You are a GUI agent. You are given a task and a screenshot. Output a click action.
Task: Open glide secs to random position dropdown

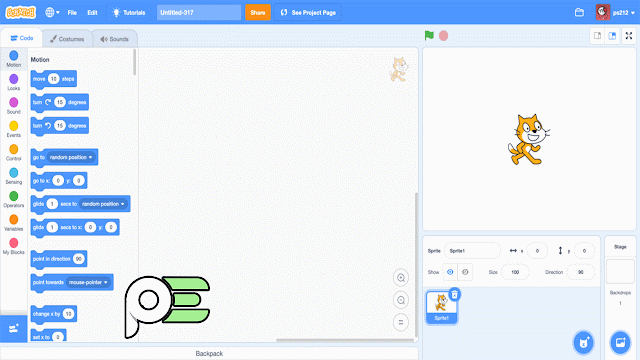coord(103,204)
